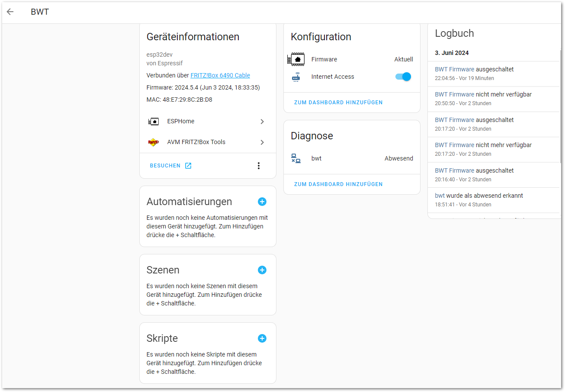Viewport: 565px width, 392px height.
Task: Click the bwt device tracker icon
Action: 296,158
